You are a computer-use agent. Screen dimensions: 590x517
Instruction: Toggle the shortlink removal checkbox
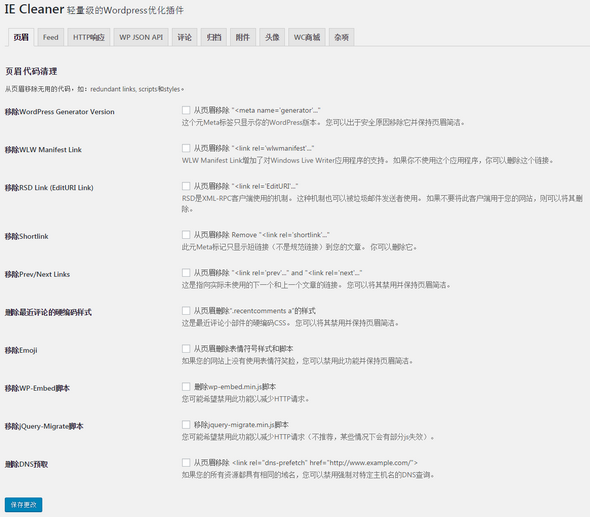coord(186,235)
